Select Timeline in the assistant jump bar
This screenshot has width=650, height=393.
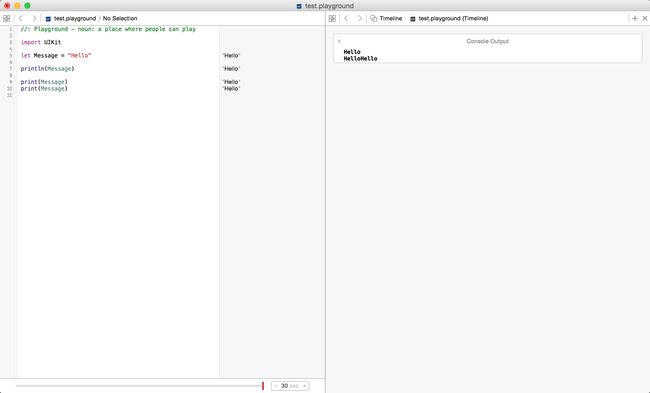[x=390, y=19]
